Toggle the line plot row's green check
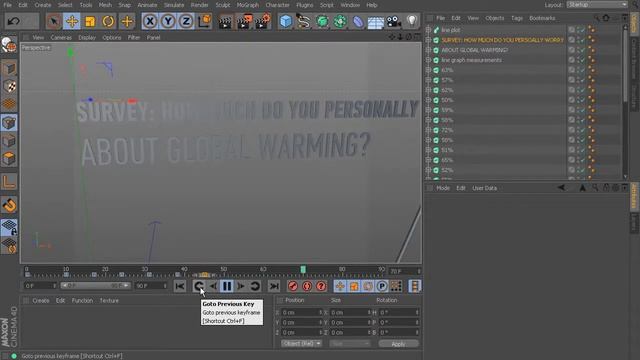640x360 pixels. pos(581,30)
